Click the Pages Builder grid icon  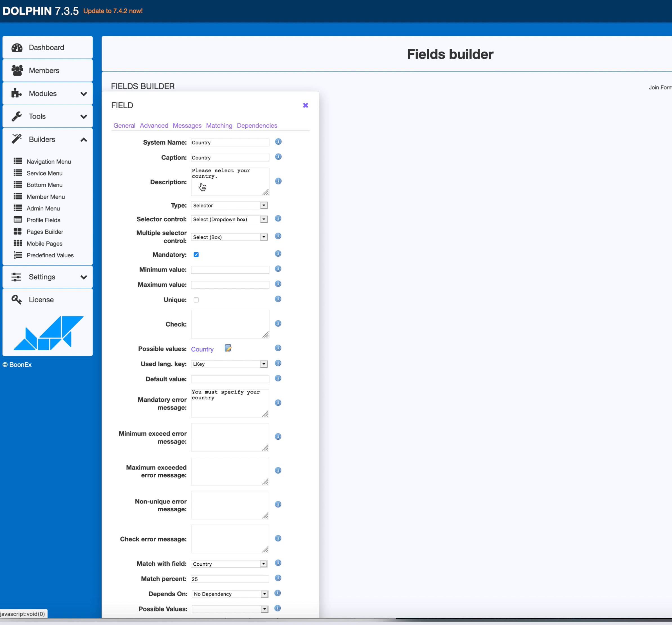click(x=17, y=231)
